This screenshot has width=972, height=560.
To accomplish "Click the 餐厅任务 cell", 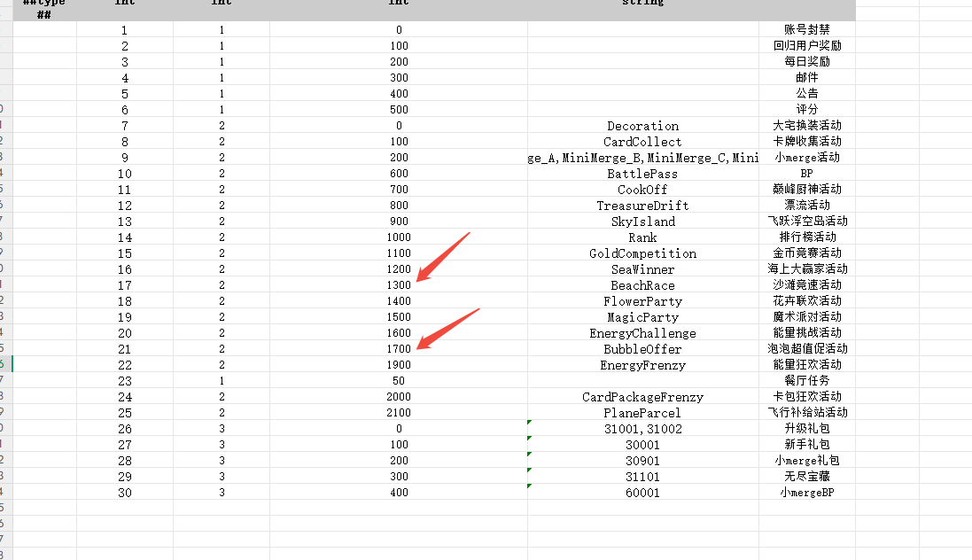I will click(806, 381).
